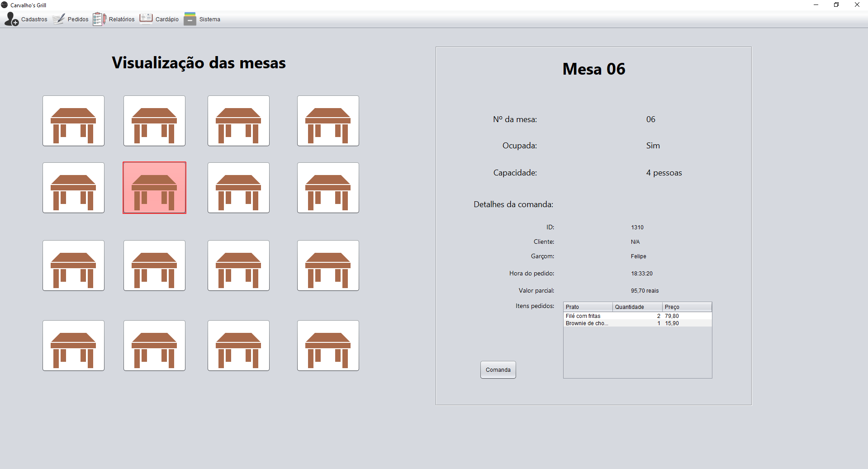This screenshot has height=469, width=868.
Task: Open the Cadastros menu icon
Action: 11,19
